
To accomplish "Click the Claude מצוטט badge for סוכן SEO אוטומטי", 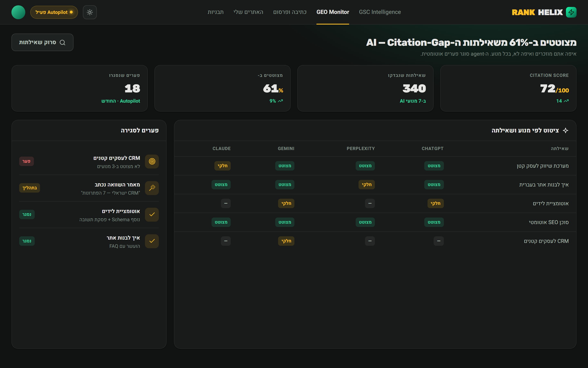I will click(221, 222).
